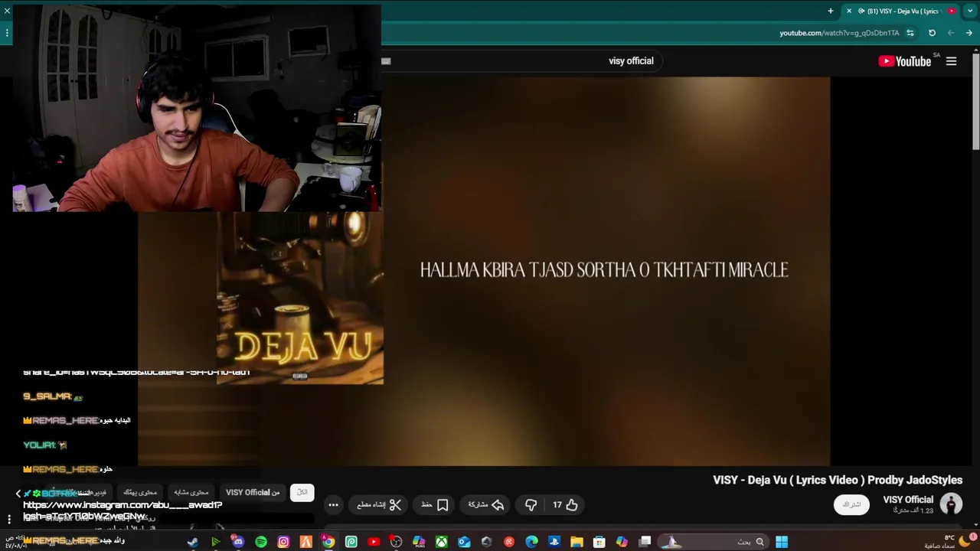Open the YouTube hamburger guide menu
980x551 pixels.
951,61
